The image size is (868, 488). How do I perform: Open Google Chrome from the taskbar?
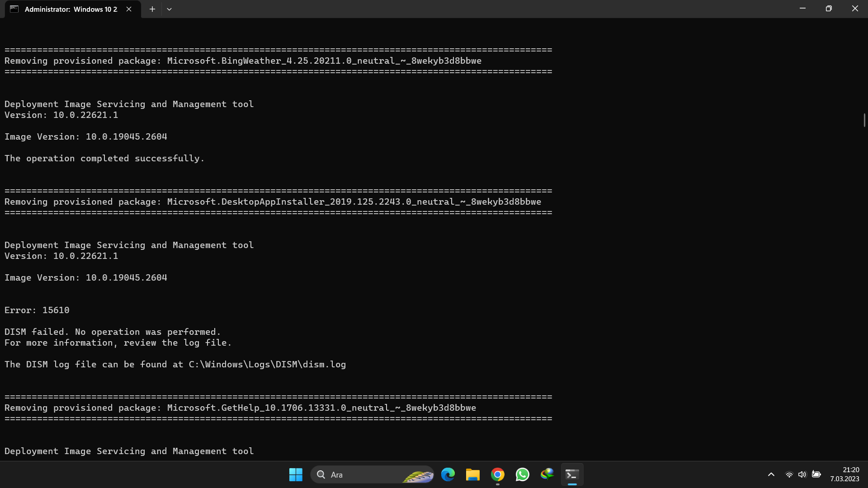498,474
